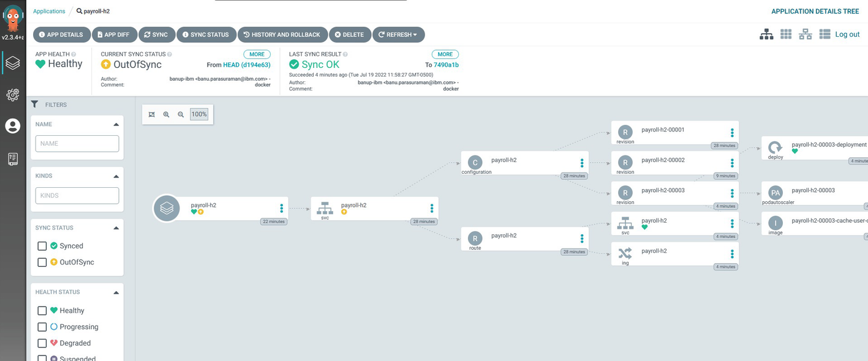Viewport: 868px width, 361px height.
Task: Switch to the network view icon
Action: point(806,35)
